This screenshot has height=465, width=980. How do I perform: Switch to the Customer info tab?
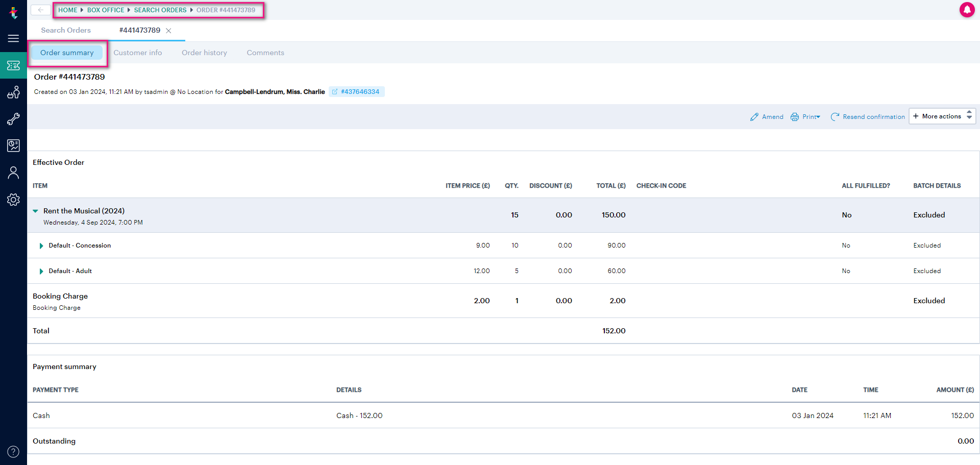(138, 53)
